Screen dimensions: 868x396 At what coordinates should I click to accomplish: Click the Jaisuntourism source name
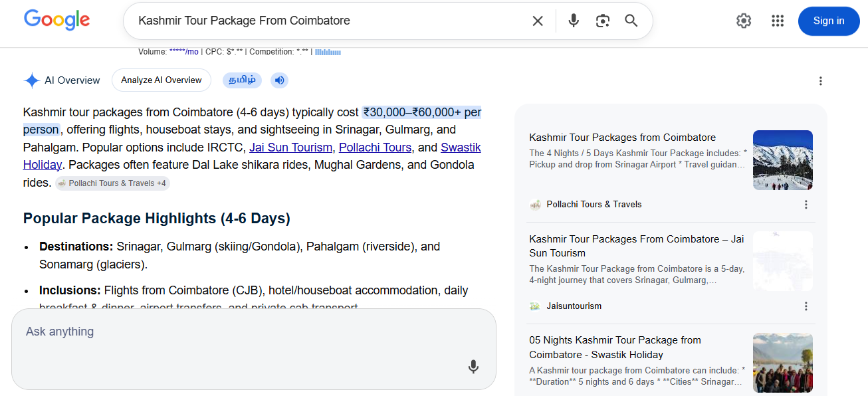pyautogui.click(x=574, y=306)
